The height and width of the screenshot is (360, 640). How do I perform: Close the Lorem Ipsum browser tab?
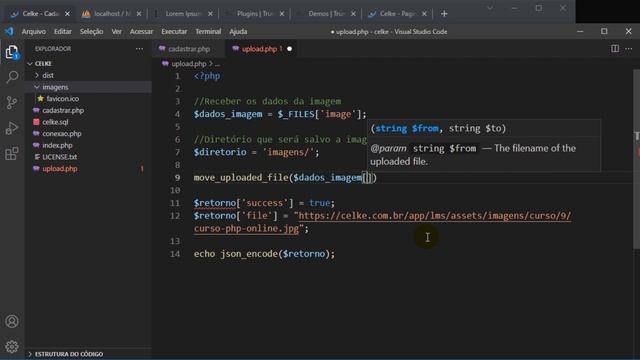pos(210,14)
